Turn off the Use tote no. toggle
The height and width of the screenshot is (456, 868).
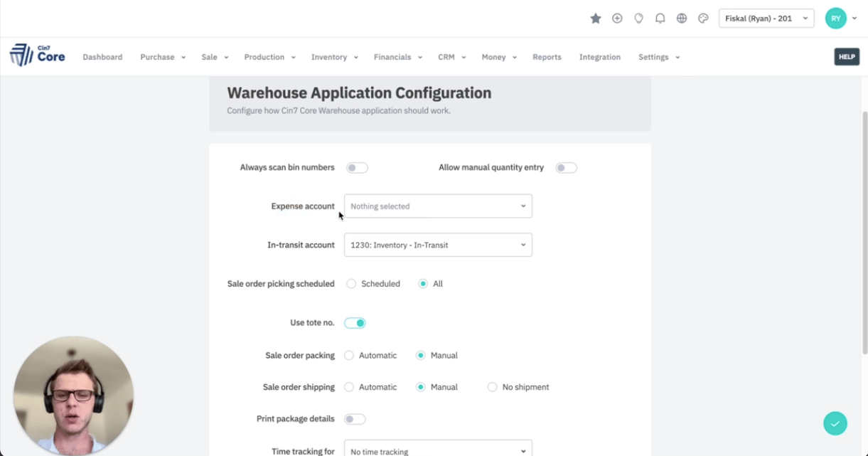coord(355,323)
